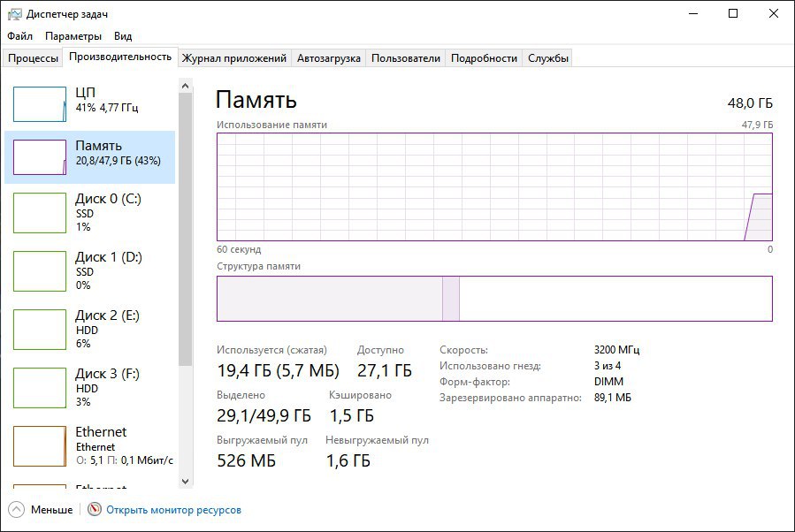Click the 1,6 ГБ non-paged pool value

point(348,460)
